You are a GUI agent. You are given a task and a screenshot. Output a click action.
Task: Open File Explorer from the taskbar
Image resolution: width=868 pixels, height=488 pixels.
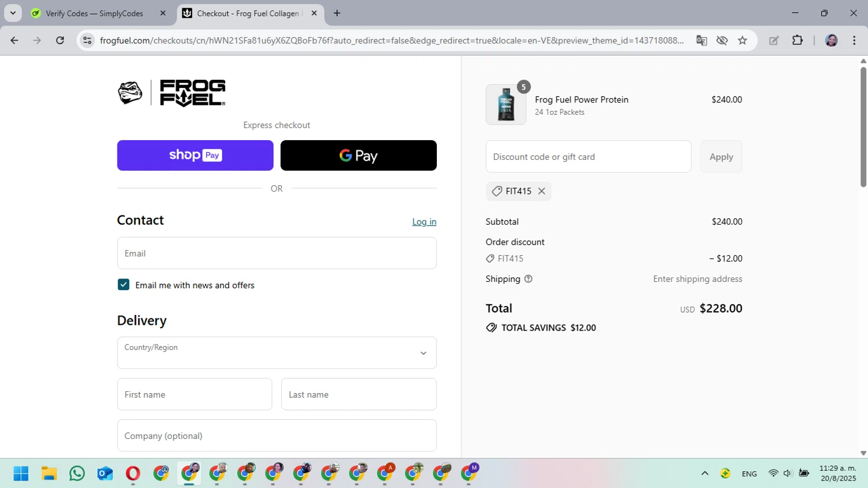(49, 474)
